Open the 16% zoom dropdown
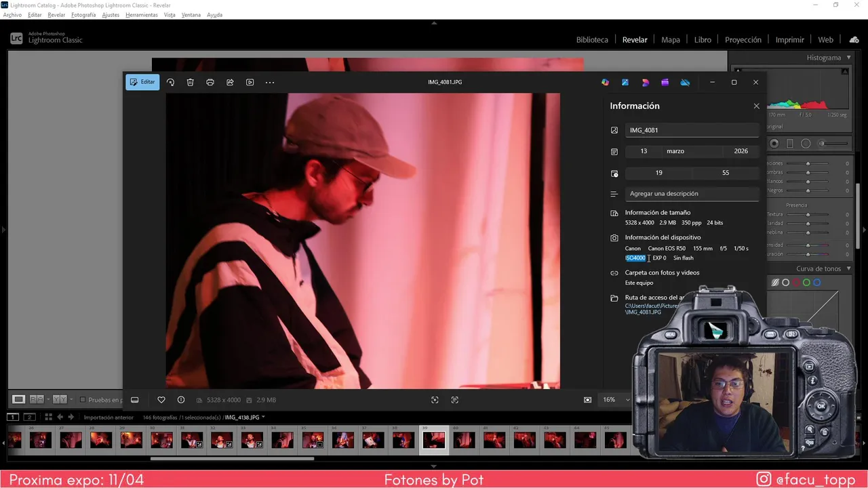This screenshot has width=868, height=488. 616,400
